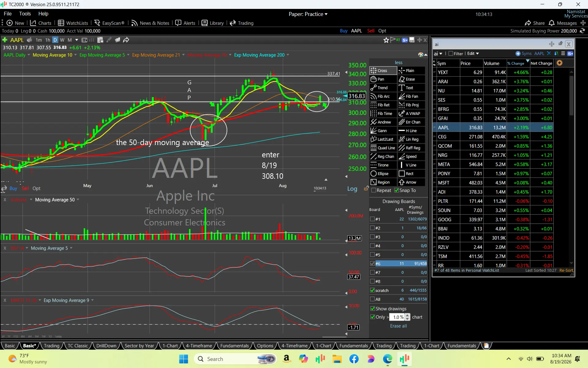This screenshot has height=368, width=588.
Task: Check the All boards checkbox
Action: pos(372,299)
